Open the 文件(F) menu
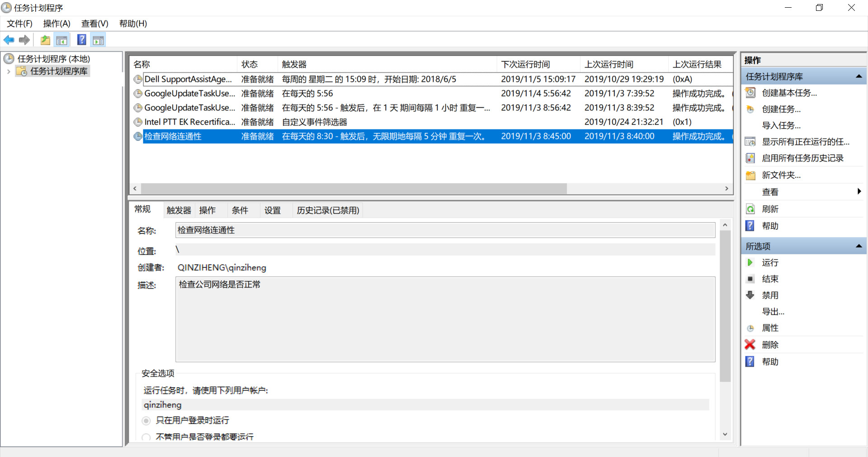The image size is (868, 457). (x=19, y=24)
